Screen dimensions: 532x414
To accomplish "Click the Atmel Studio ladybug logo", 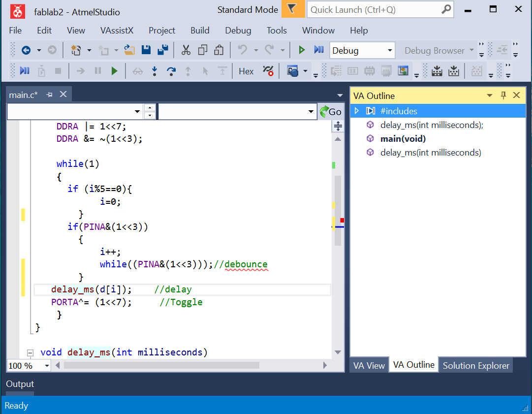I will [17, 11].
